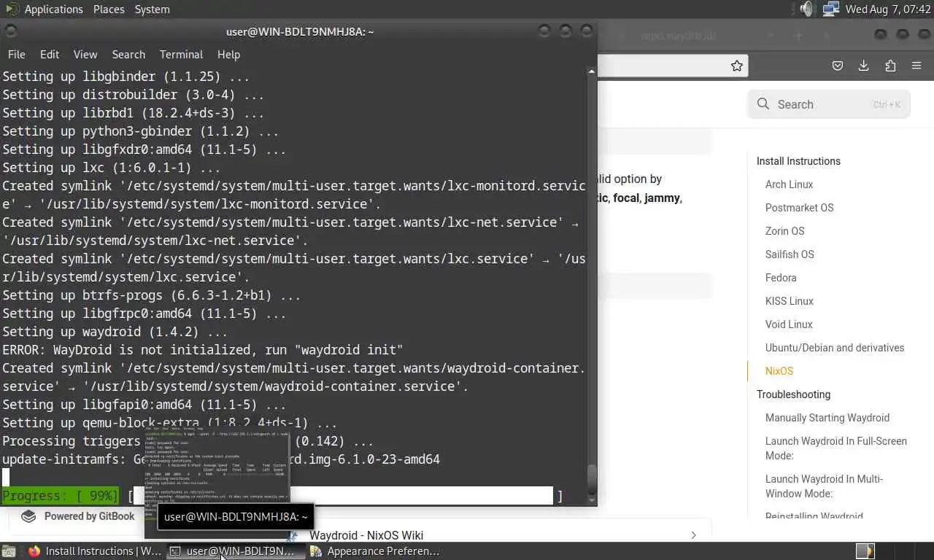Select the highlighted NixOS sidebar link
Screen dimensions: 934x560
(x=779, y=371)
